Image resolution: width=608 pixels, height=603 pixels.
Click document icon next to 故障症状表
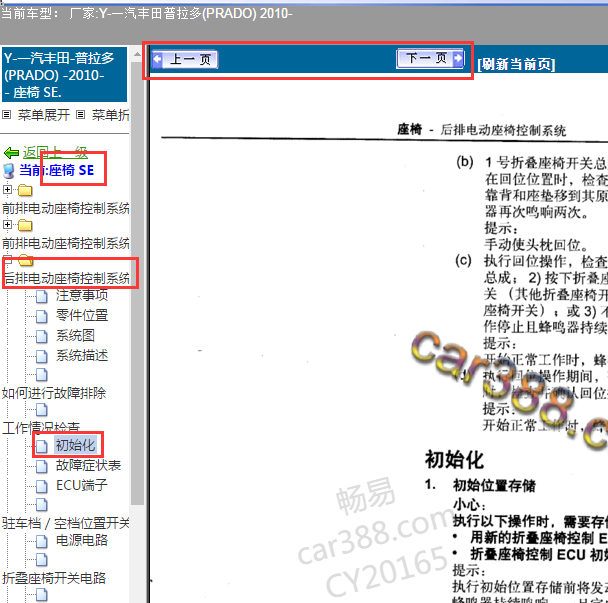click(x=41, y=467)
